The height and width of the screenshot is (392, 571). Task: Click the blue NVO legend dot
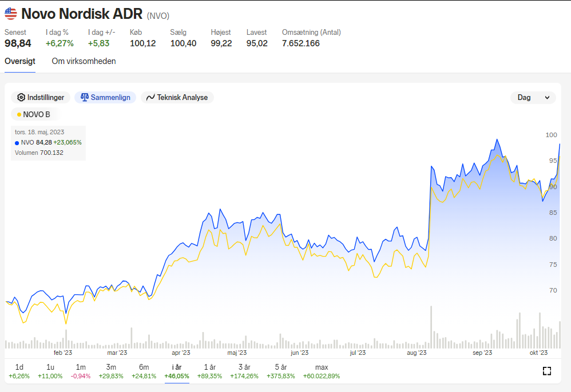17,143
